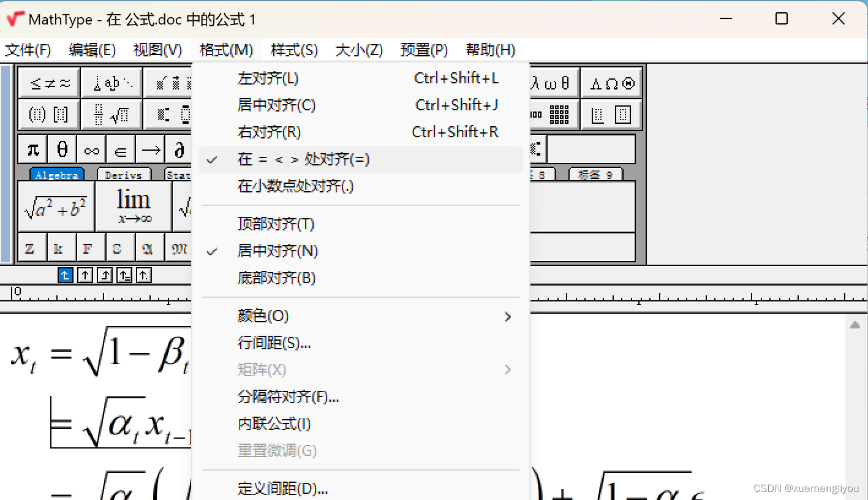Open the 视图(V) menu

(158, 50)
